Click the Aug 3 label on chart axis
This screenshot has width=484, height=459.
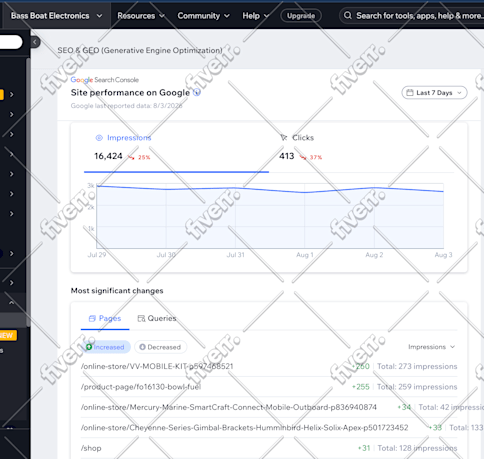[443, 255]
